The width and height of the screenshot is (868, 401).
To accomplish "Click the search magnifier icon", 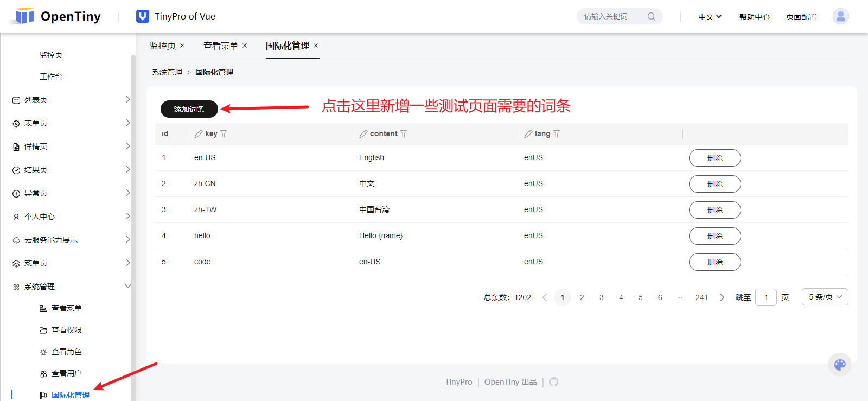I will (652, 17).
